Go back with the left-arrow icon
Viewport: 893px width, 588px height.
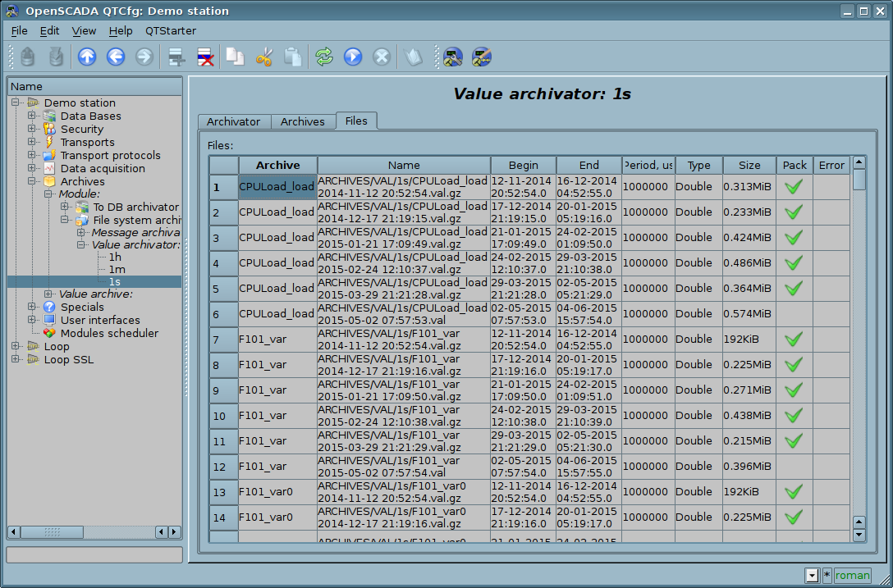click(x=116, y=57)
